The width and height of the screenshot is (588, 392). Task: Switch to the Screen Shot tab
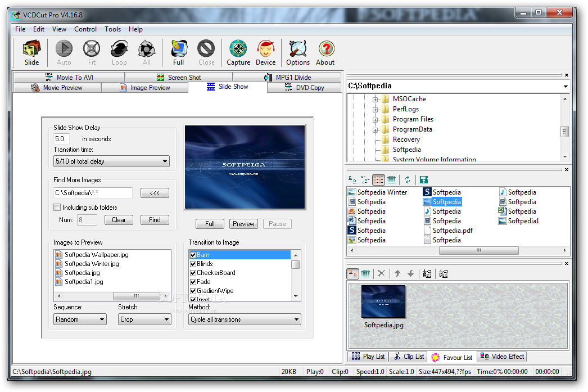click(179, 77)
